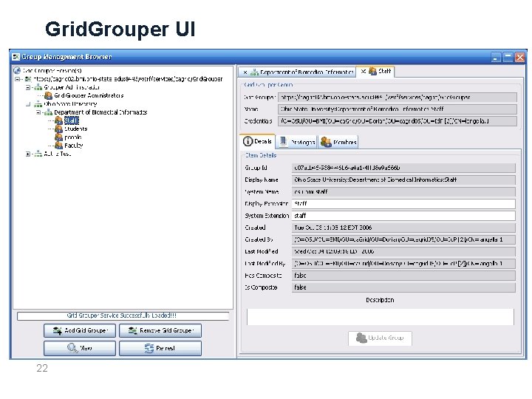This screenshot has width=532, height=399.
Task: Click the Last Modified By value field
Action: [x=403, y=263]
